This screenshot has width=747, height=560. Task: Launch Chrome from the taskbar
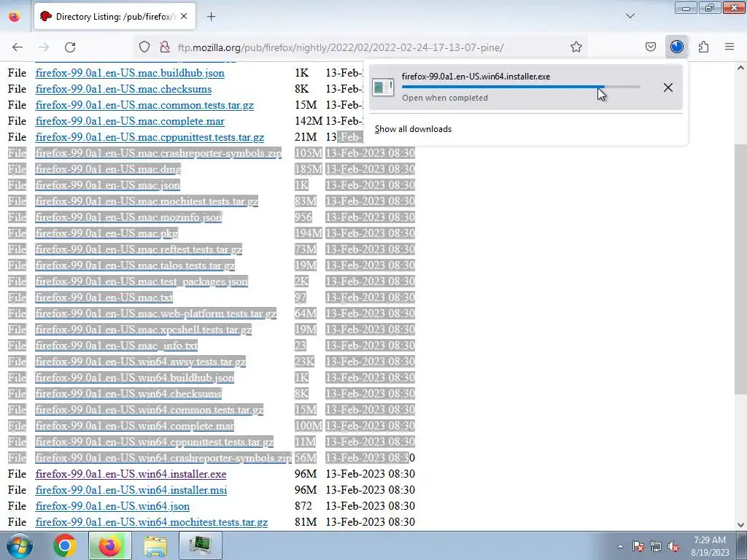click(x=65, y=545)
